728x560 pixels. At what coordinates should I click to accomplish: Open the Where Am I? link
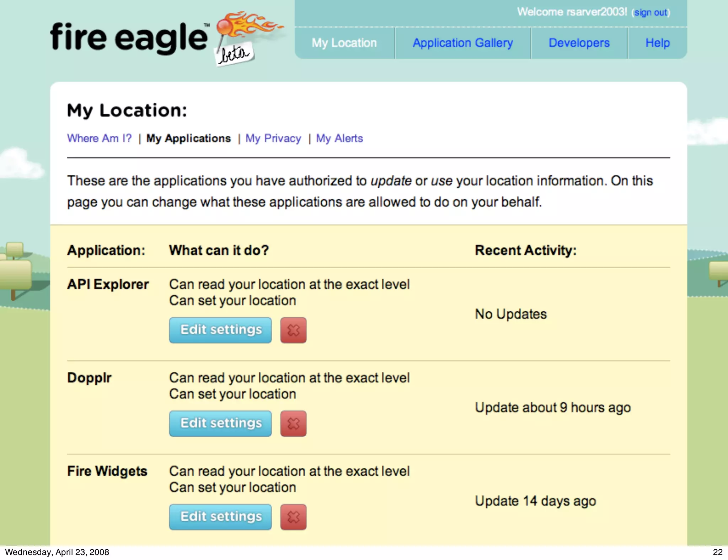100,138
